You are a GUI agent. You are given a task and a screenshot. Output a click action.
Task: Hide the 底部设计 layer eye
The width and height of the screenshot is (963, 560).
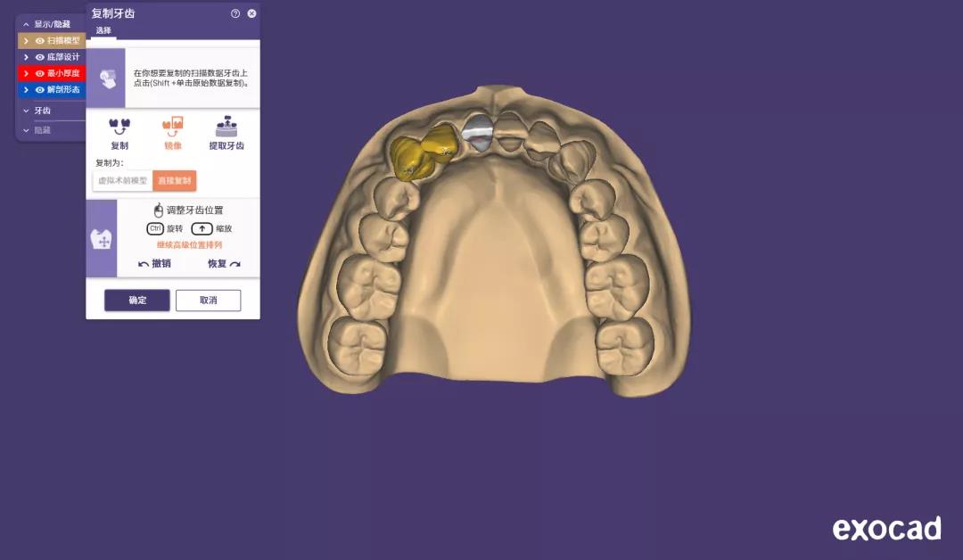40,57
